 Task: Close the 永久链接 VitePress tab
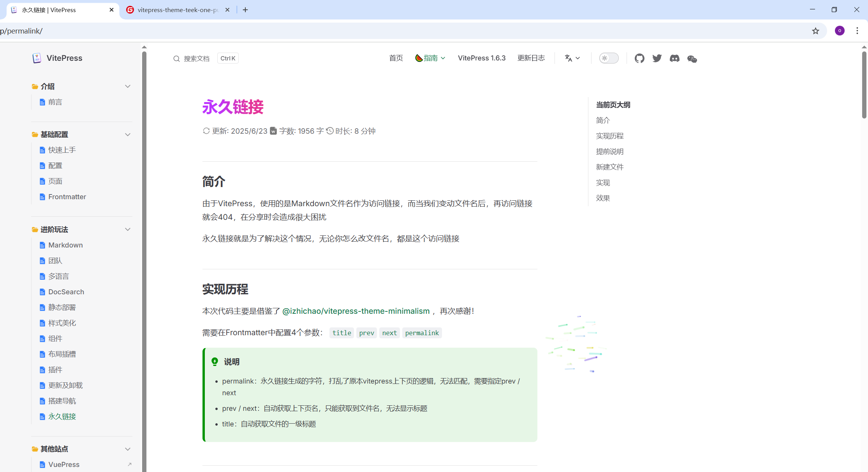(111, 10)
